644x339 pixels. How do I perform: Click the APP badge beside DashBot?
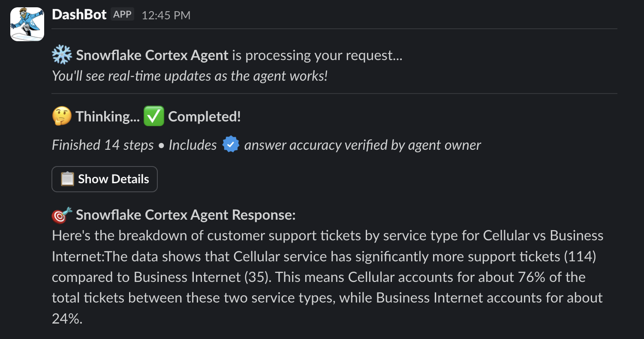[123, 14]
